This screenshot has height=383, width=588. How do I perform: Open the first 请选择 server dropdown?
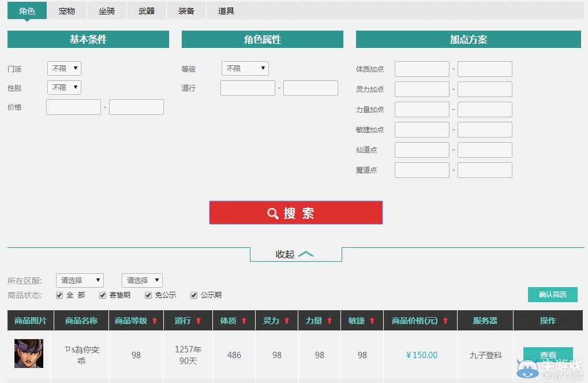pos(79,280)
